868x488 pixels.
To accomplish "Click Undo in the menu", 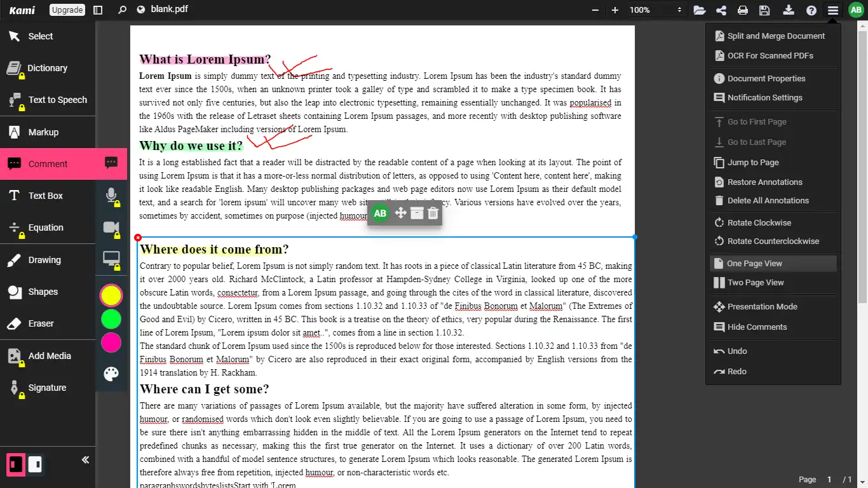I will tap(773, 351).
